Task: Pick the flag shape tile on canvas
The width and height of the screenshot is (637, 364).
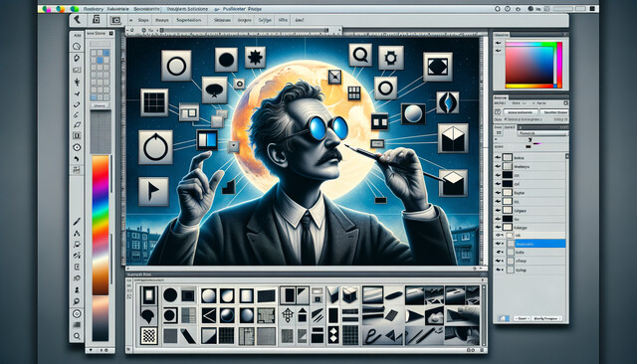Action: coord(153,191)
